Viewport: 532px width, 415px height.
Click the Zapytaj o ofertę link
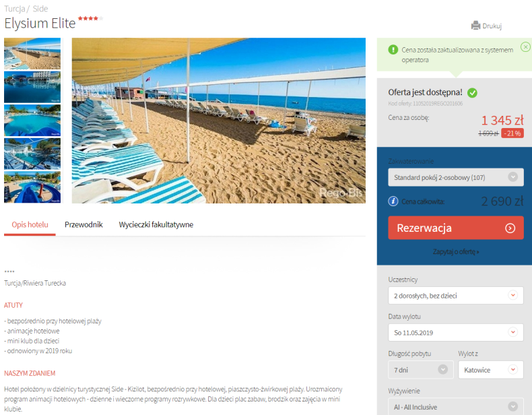[456, 252]
